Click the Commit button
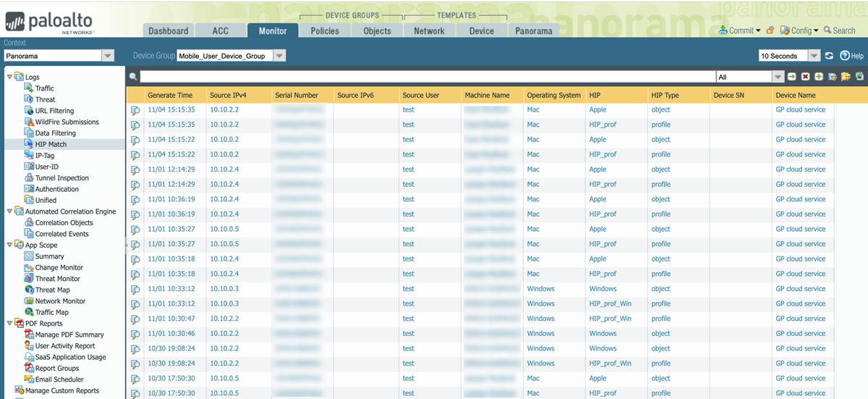 [x=741, y=30]
